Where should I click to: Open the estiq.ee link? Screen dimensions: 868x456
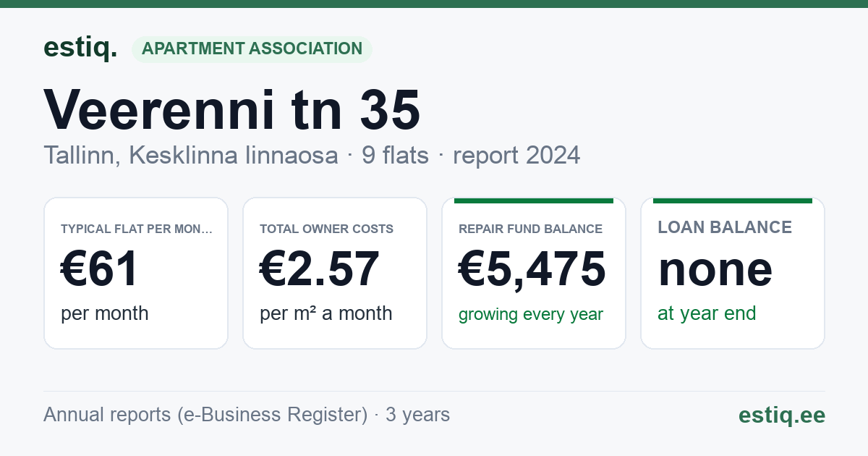click(782, 415)
